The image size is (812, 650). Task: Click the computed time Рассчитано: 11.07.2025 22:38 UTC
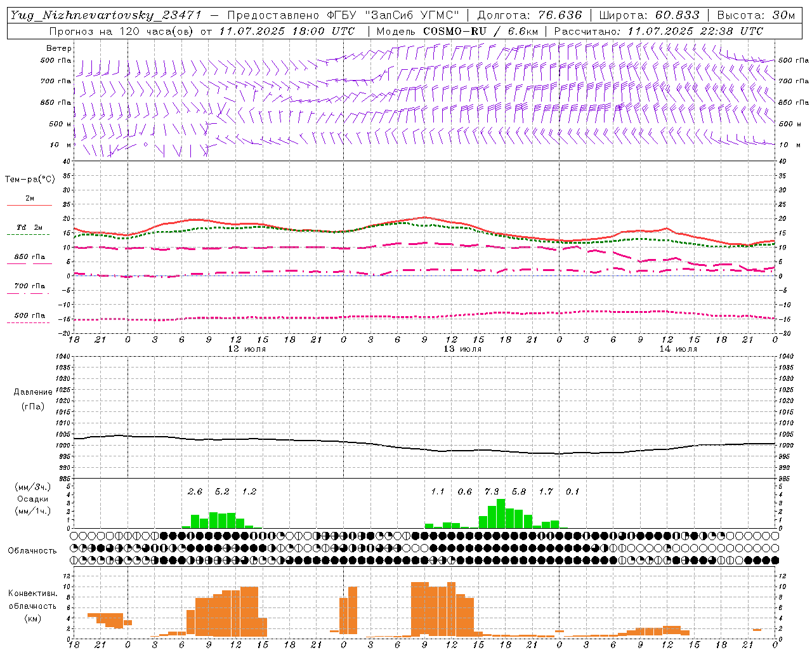pyautogui.click(x=658, y=31)
